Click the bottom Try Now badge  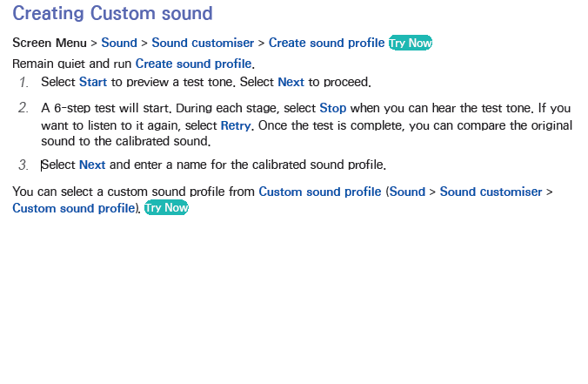tap(166, 207)
